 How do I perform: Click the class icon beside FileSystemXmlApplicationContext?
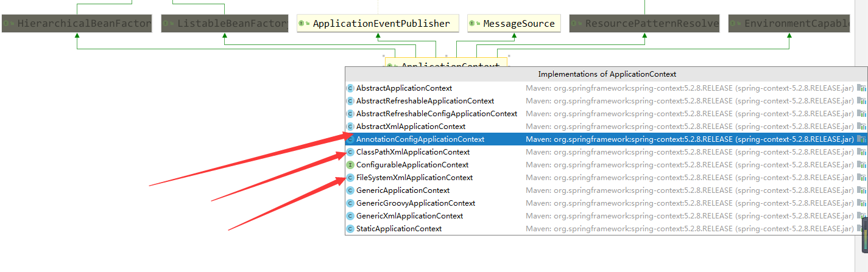(350, 178)
